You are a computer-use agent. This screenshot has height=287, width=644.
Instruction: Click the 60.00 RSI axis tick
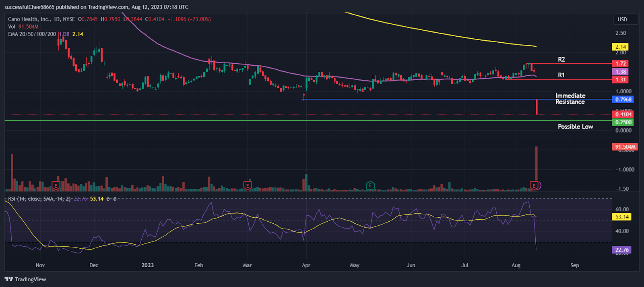(622, 209)
